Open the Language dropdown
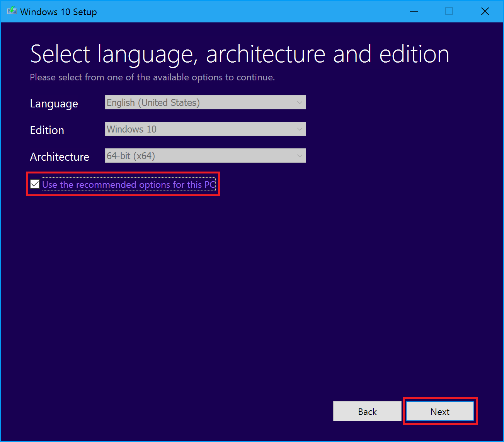The image size is (504, 442). [x=206, y=102]
